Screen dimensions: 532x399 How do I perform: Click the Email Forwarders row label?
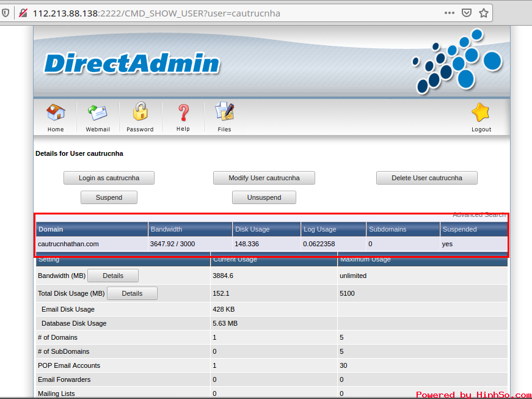click(64, 379)
